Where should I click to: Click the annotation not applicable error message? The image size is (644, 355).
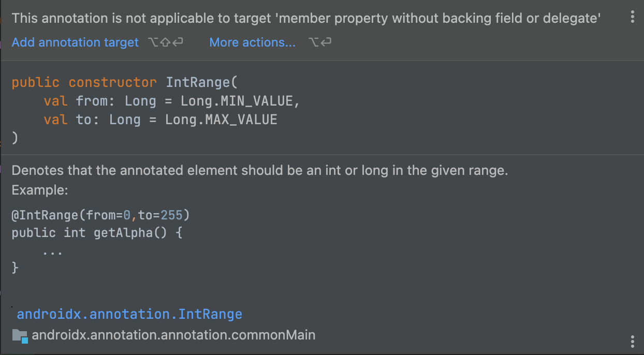click(306, 19)
